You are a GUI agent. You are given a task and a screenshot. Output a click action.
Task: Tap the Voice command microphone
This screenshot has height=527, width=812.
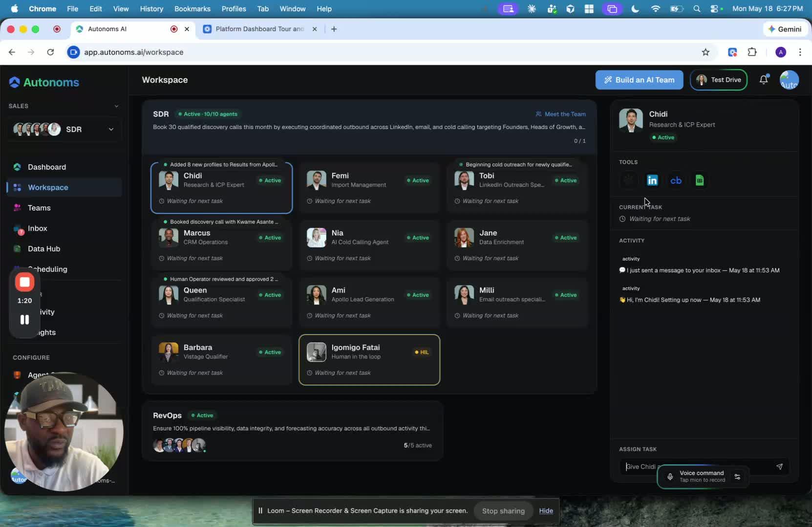pos(670,477)
